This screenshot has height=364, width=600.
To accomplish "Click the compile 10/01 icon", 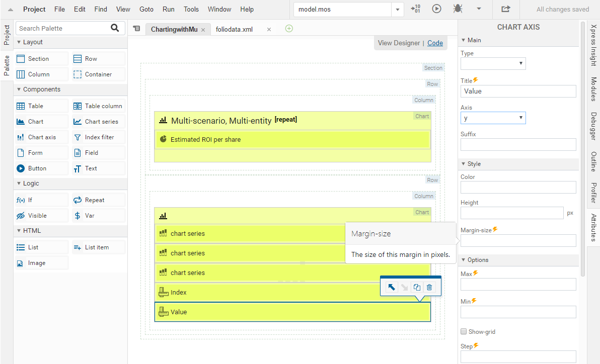I will point(415,9).
